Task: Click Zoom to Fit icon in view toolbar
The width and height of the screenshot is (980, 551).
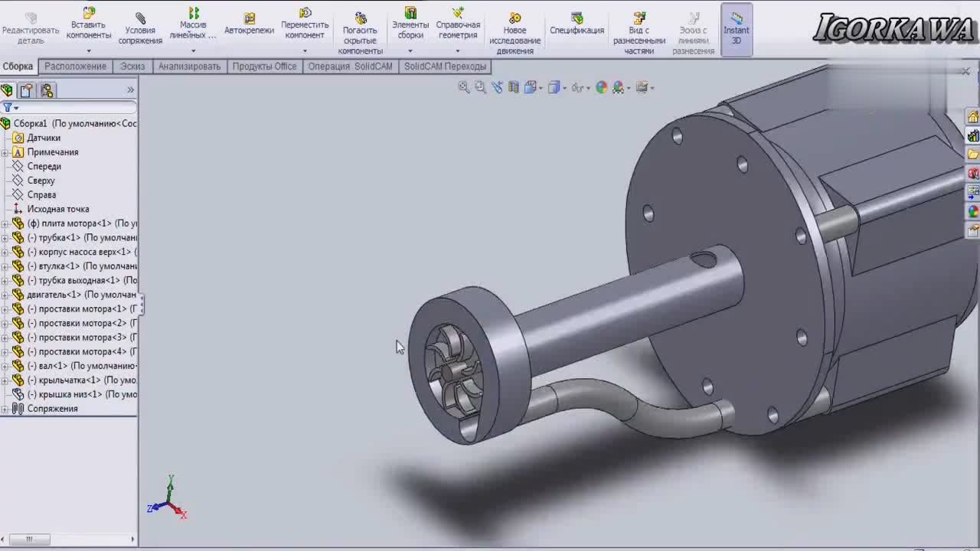Action: [464, 87]
